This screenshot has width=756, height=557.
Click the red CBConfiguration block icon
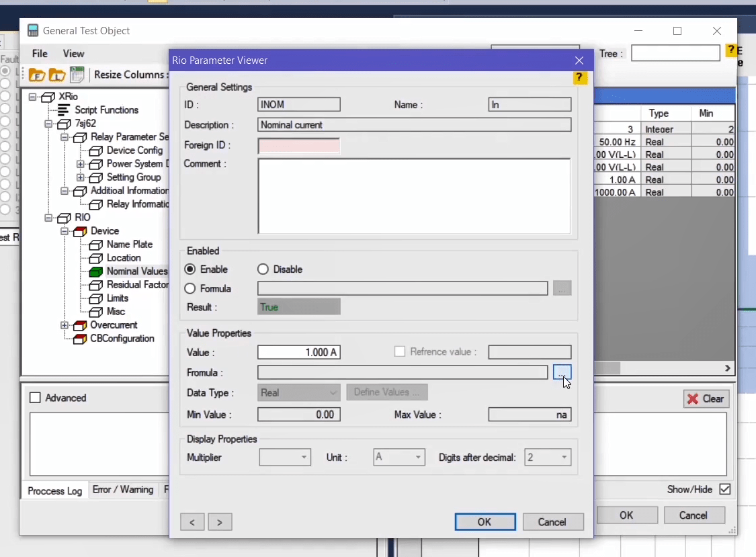(79, 339)
